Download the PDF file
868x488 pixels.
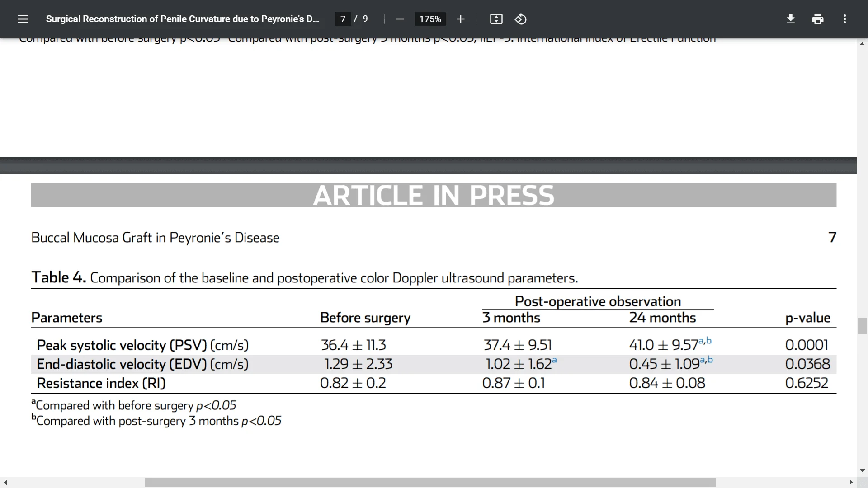coord(790,19)
